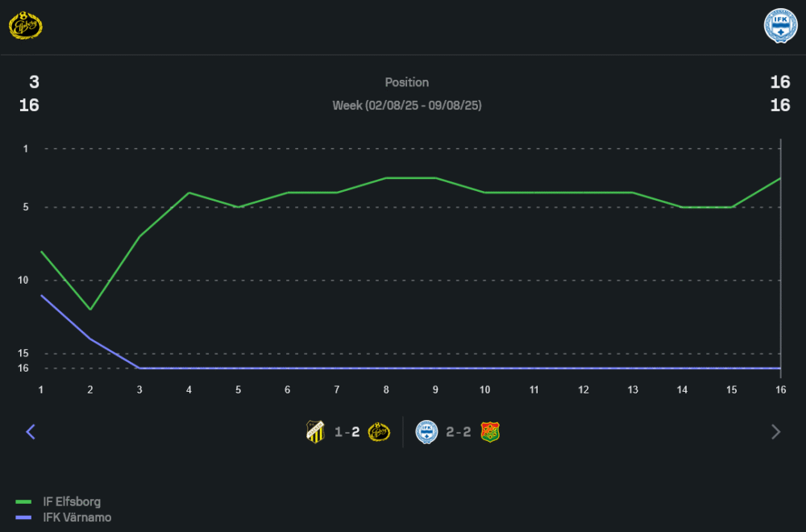Select week 2 on the x-axis
806x532 pixels.
(90, 389)
